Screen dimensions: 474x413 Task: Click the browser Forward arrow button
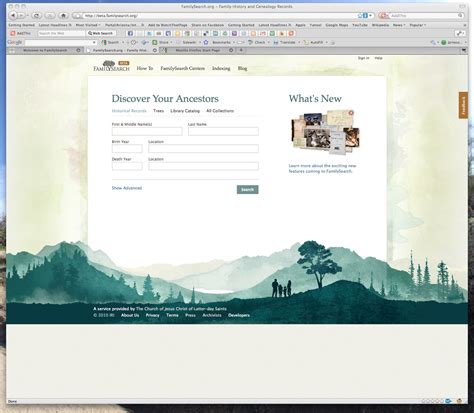21,15
